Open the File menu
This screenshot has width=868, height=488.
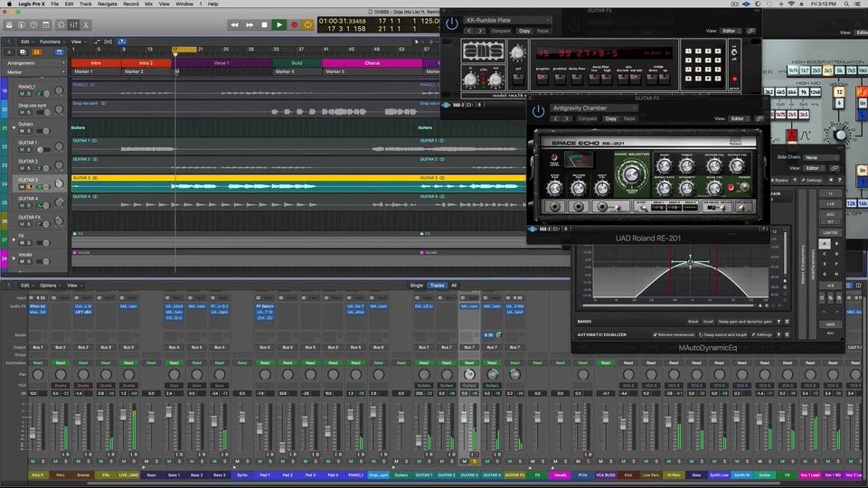point(55,4)
